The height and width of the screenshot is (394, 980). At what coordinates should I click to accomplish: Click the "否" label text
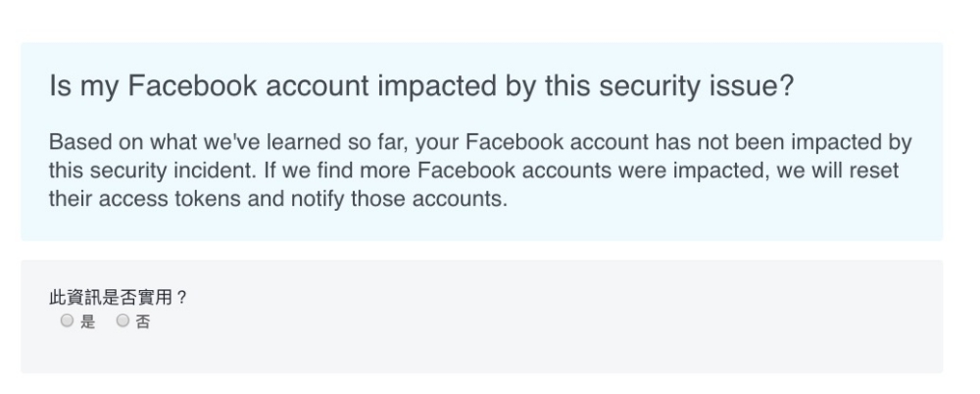[143, 321]
